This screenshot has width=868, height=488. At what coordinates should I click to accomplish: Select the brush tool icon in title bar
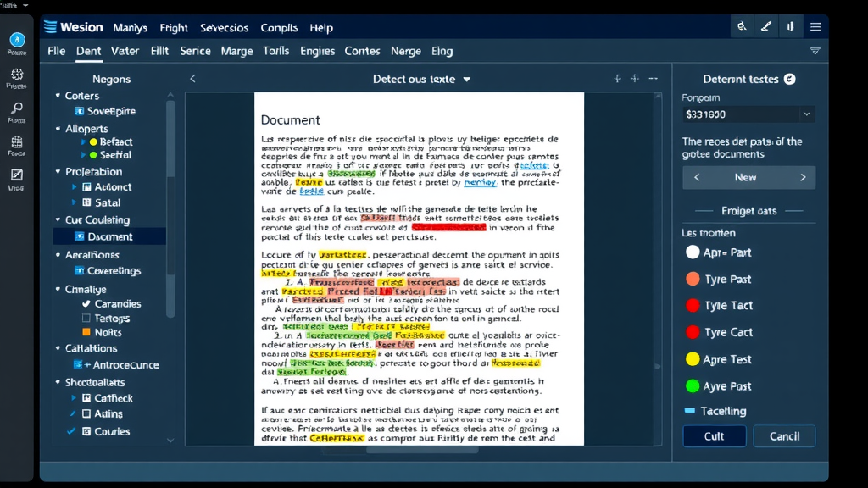[x=765, y=27]
